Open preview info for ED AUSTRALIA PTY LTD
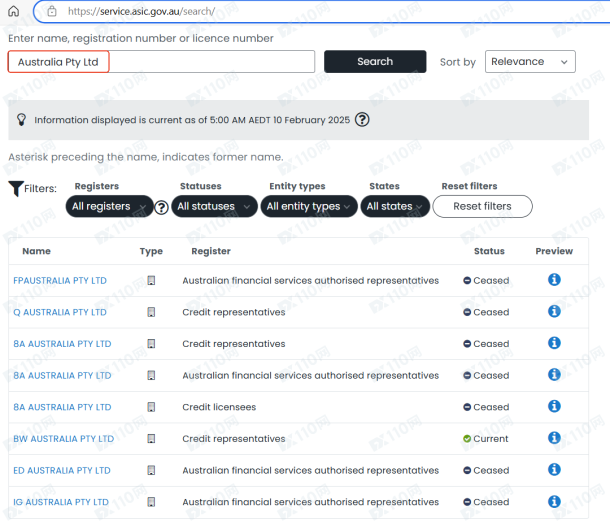This screenshot has width=610, height=521. coord(554,470)
